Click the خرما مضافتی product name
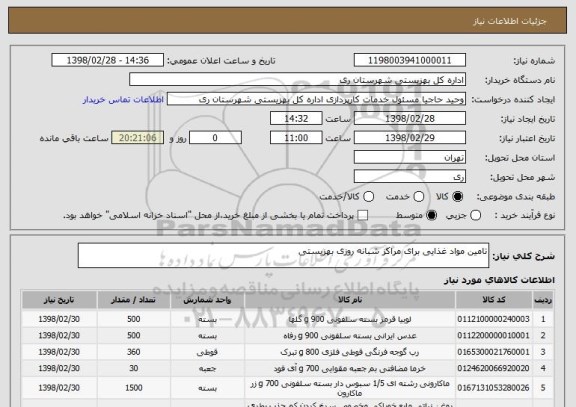 click(x=350, y=368)
